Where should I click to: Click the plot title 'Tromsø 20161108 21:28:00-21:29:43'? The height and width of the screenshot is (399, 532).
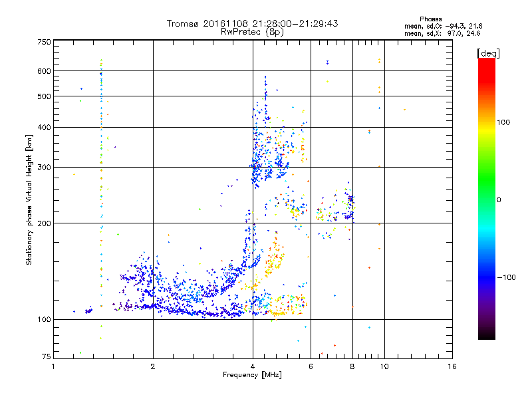[252, 23]
